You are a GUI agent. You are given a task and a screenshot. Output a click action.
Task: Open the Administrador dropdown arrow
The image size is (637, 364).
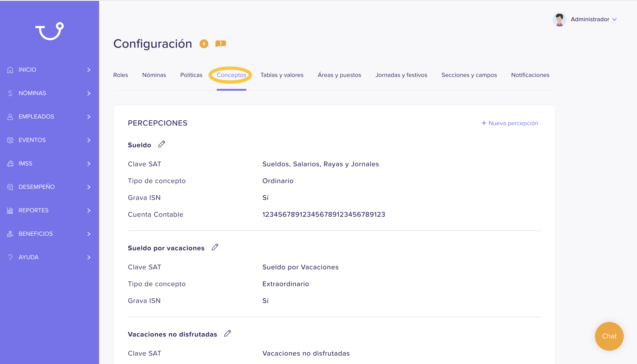click(x=614, y=19)
